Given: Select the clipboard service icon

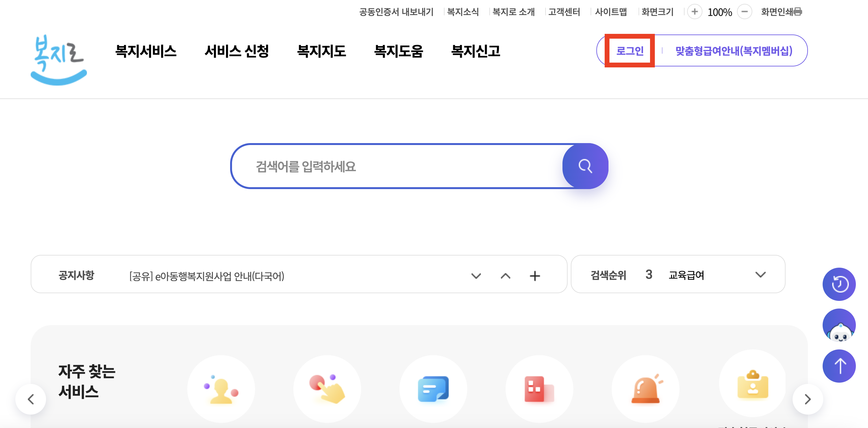Looking at the screenshot, I should click(753, 387).
